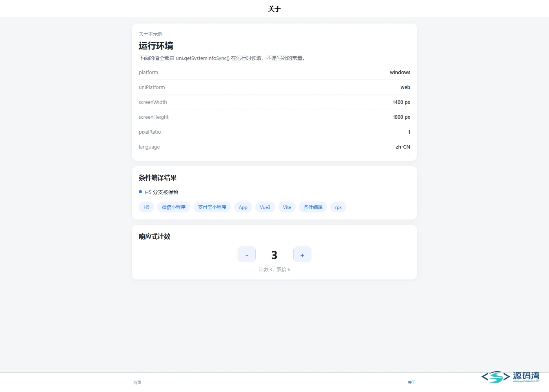Decrease the counter with the minus button
Screen dimensions: 549x392
coord(247,254)
